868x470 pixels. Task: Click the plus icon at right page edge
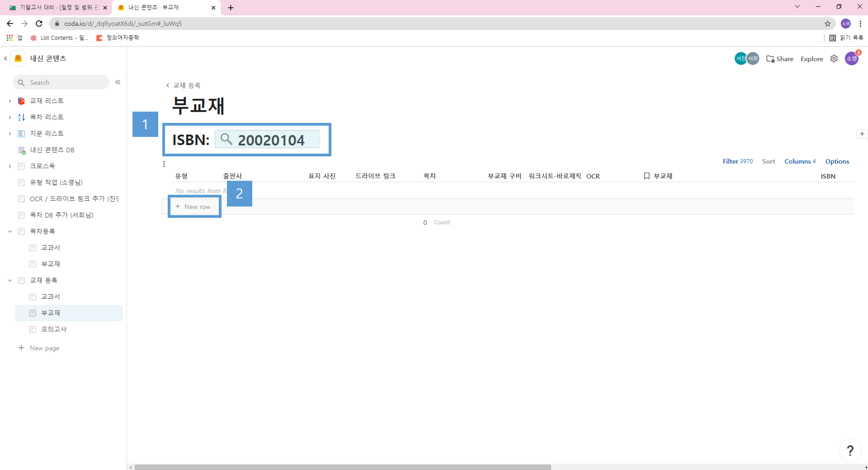tap(862, 134)
